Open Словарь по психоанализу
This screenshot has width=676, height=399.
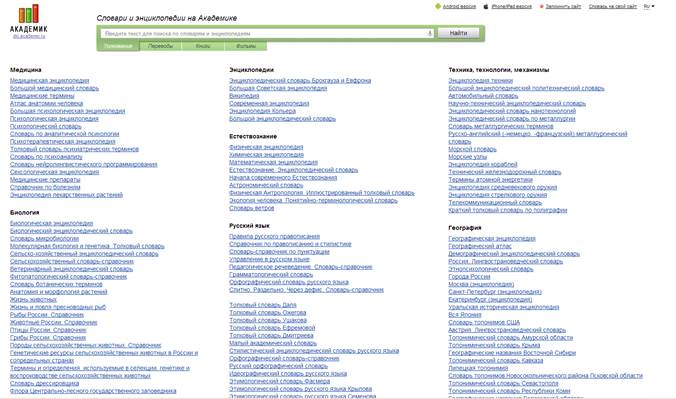pyautogui.click(x=46, y=157)
